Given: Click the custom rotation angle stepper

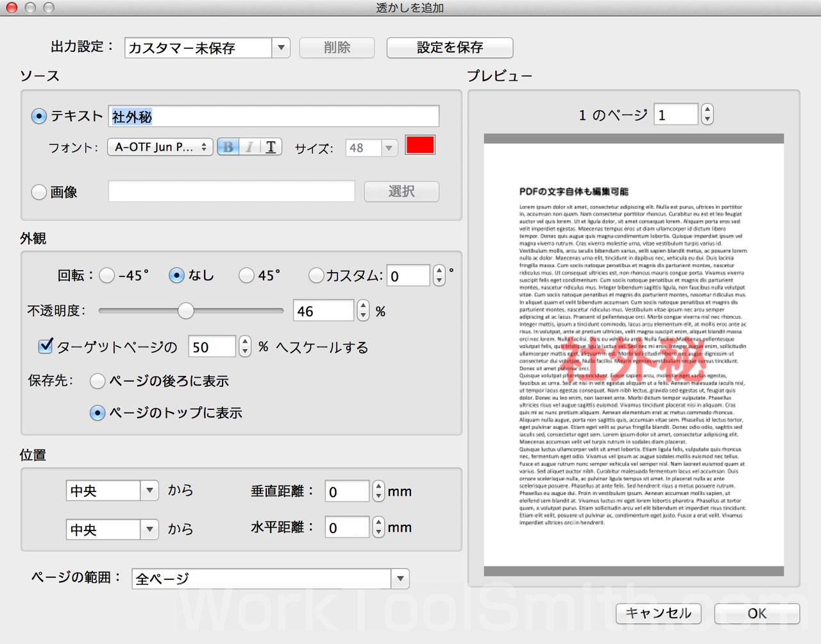Looking at the screenshot, I should pos(439,276).
